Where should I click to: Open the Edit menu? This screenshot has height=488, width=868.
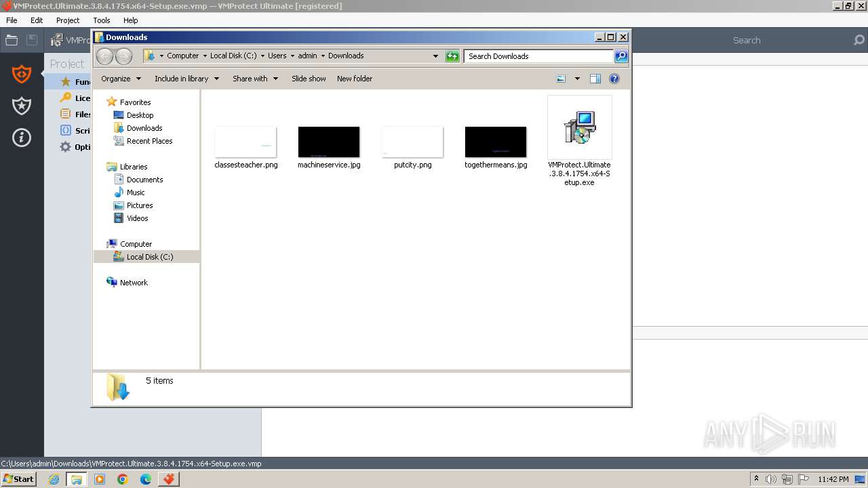[37, 20]
